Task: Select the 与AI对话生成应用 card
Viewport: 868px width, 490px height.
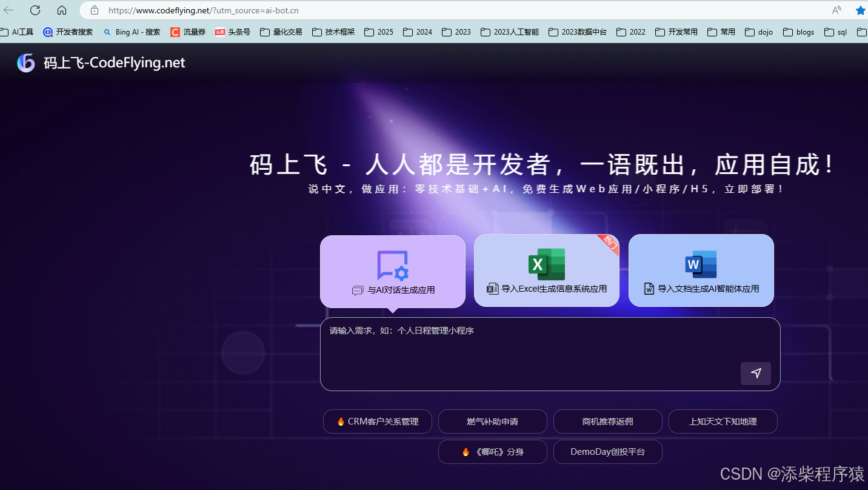Action: (x=393, y=272)
